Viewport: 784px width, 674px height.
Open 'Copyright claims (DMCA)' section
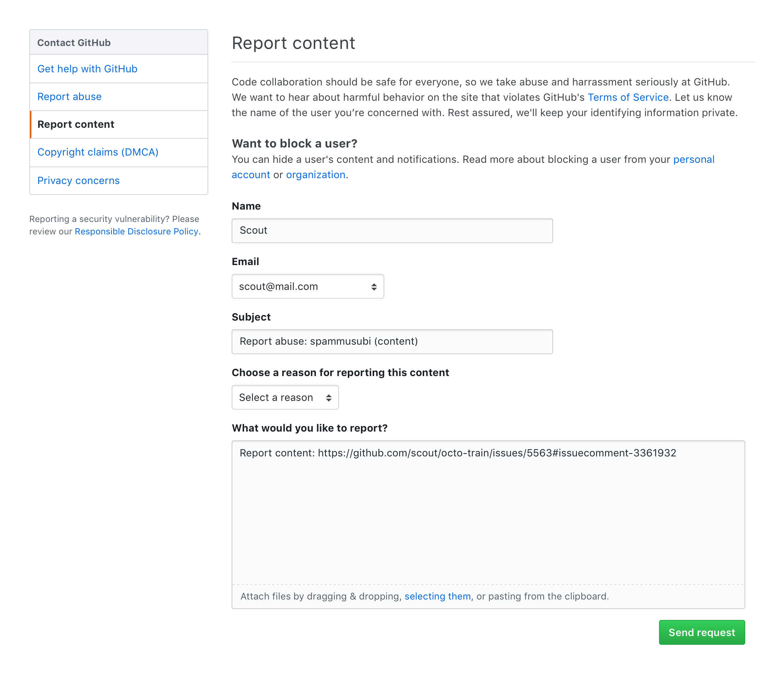tap(98, 152)
